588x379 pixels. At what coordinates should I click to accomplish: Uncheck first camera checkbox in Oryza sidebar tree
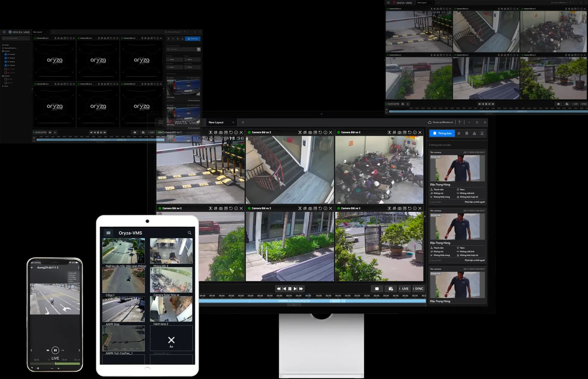(6, 54)
